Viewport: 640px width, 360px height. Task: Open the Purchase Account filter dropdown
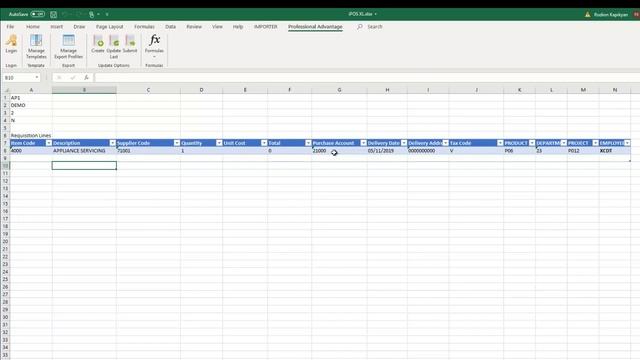(x=363, y=143)
